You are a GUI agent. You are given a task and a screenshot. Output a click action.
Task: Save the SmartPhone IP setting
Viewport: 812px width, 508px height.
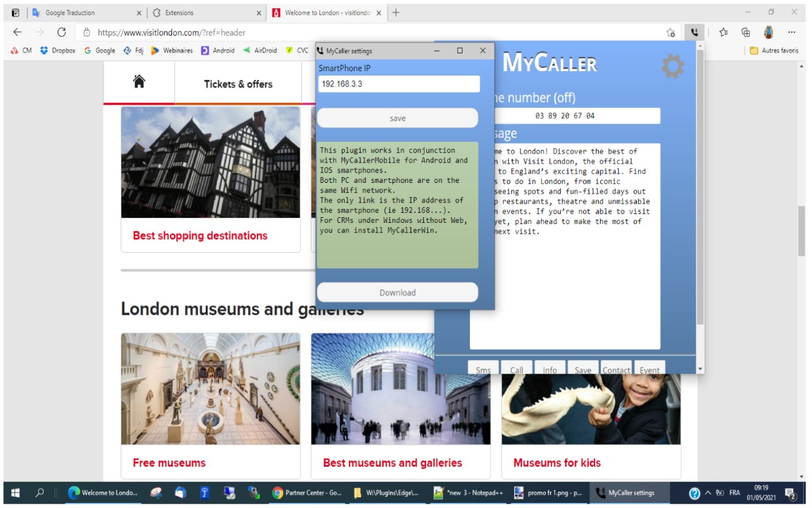pos(397,118)
